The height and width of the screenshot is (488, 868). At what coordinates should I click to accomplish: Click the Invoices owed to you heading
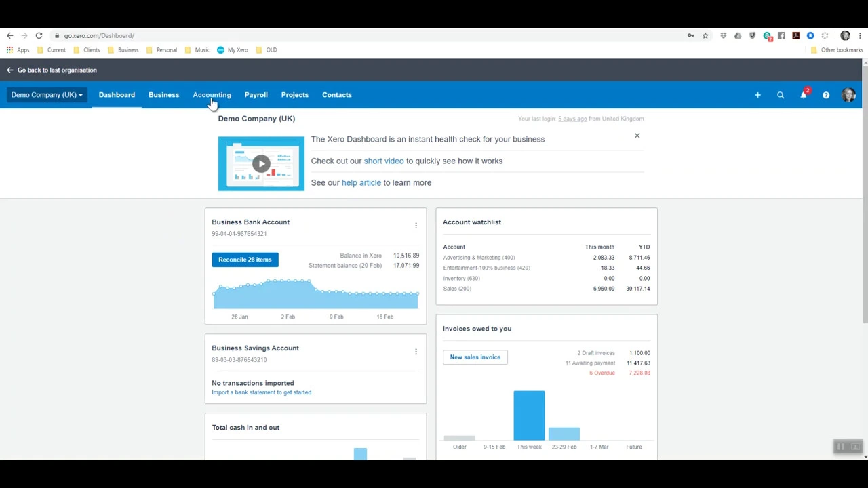(x=477, y=329)
